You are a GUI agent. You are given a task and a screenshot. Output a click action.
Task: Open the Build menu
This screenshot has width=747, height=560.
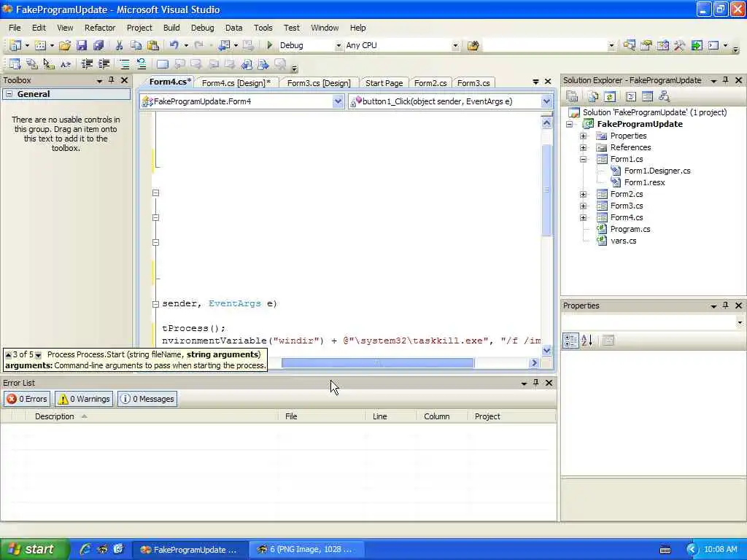click(x=171, y=28)
